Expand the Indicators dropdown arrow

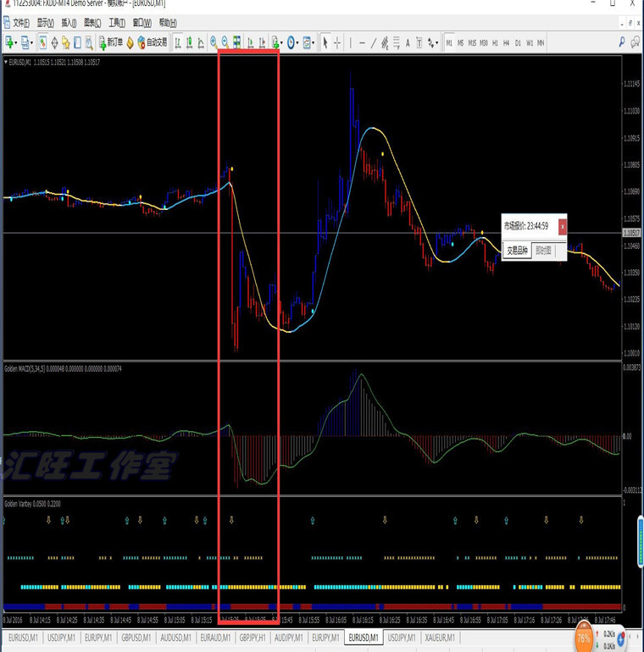click(282, 43)
